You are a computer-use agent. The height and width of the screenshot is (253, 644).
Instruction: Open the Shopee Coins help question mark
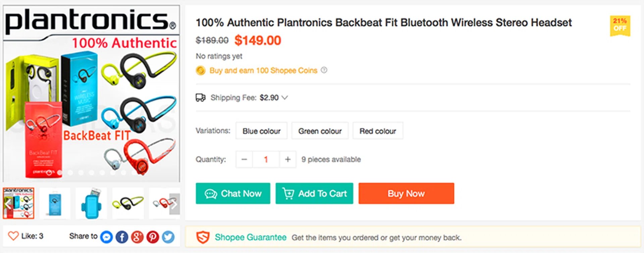tap(324, 70)
